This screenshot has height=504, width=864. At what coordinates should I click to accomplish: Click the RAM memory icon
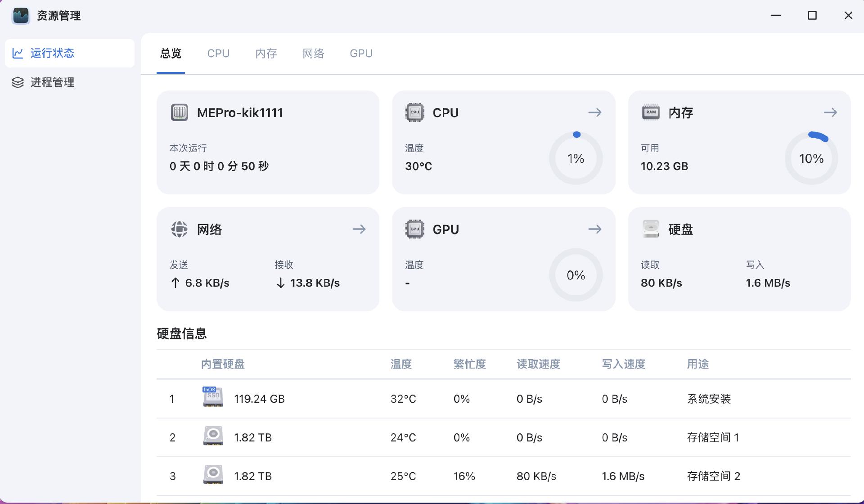[x=650, y=112]
